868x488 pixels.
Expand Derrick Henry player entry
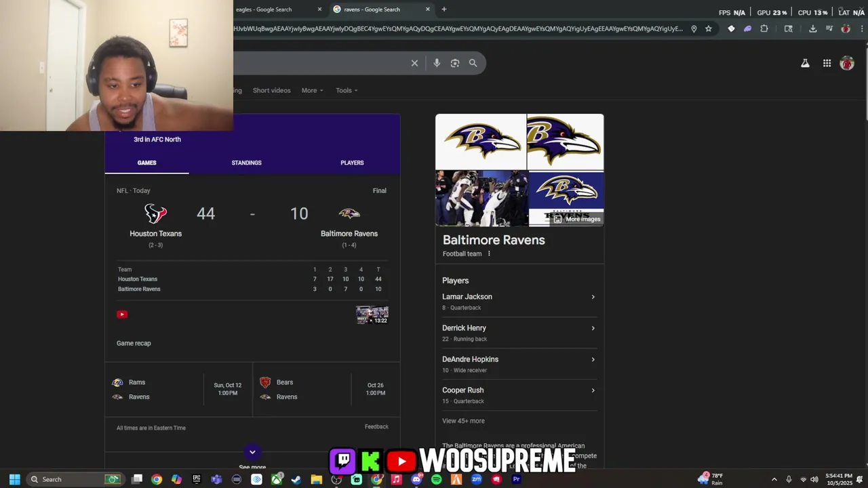pyautogui.click(x=519, y=333)
